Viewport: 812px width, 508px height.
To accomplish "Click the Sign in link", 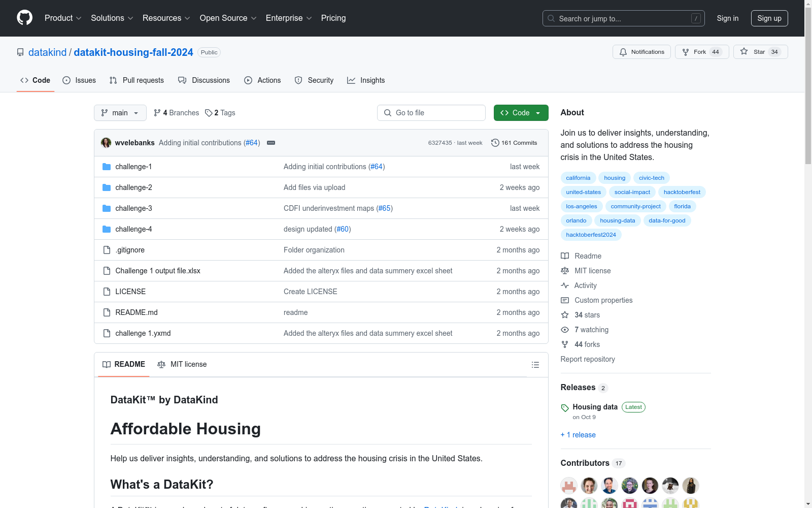I will coord(728,18).
